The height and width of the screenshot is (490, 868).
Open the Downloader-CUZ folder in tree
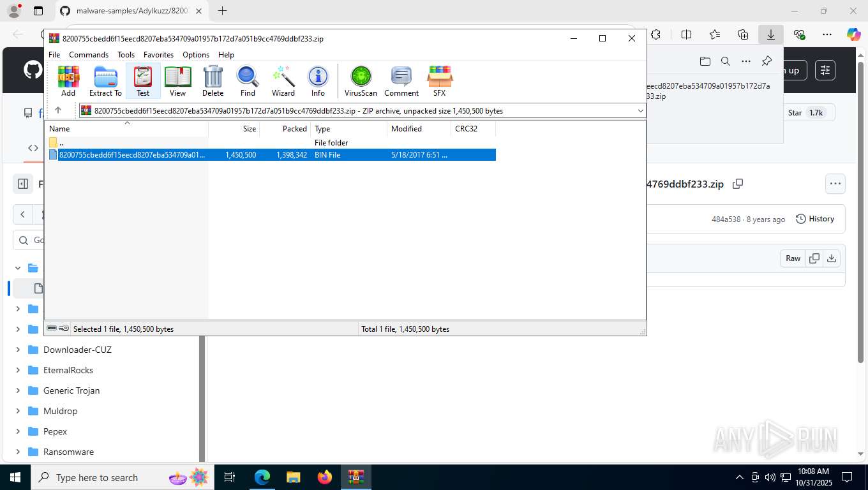77,350
